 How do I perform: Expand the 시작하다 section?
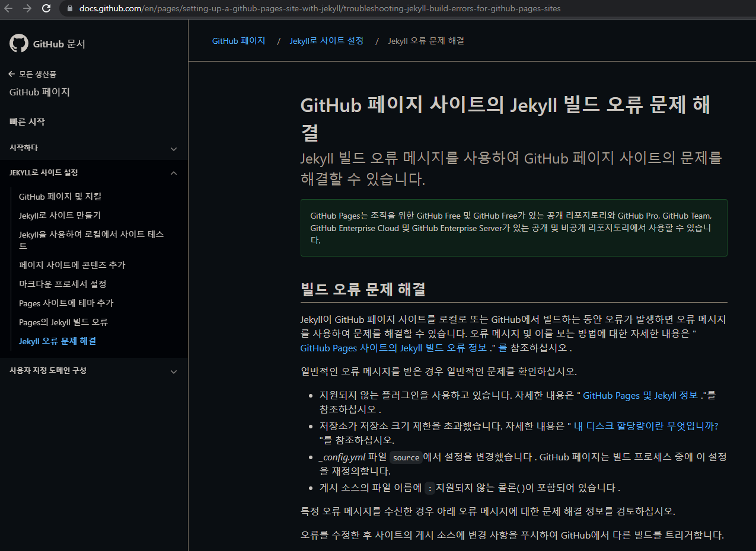tap(94, 148)
